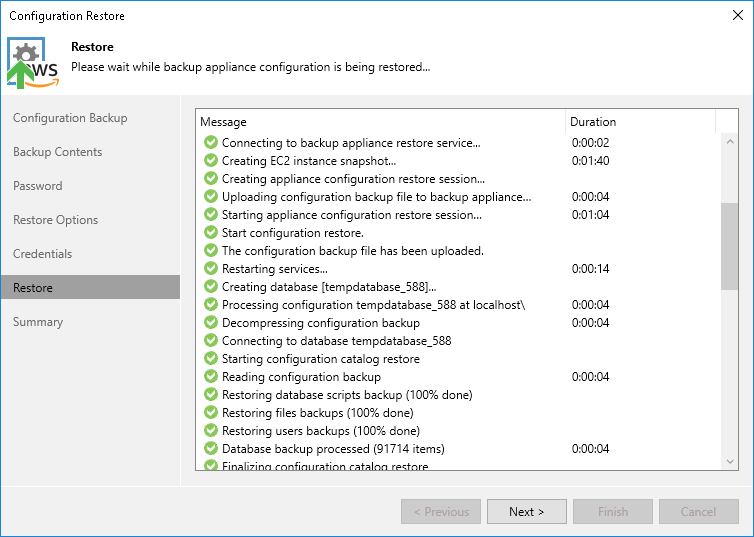Click success icon beside Start configuration restore
Viewport: 754px width, 537px height.
(x=210, y=233)
